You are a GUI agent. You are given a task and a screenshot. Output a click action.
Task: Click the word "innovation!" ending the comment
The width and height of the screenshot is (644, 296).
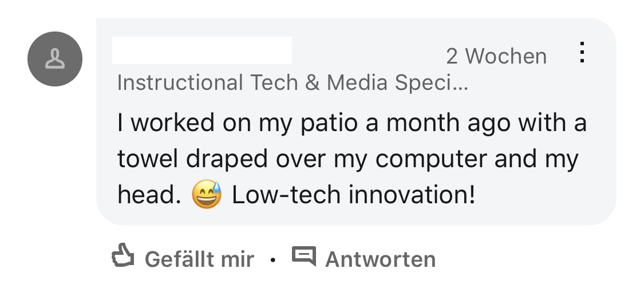pyautogui.click(x=412, y=196)
